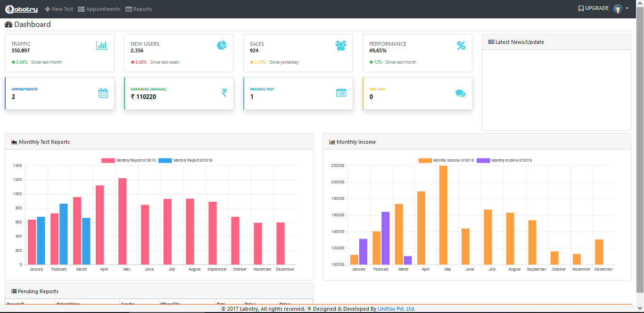Click the "© 2017 Labotry, All rights reserved." footer text

pos(264,309)
